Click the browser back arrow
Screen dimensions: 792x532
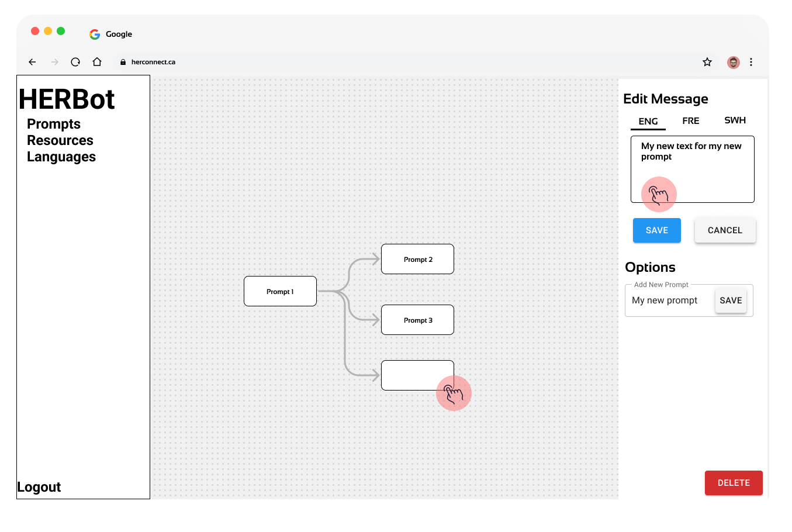click(x=32, y=62)
